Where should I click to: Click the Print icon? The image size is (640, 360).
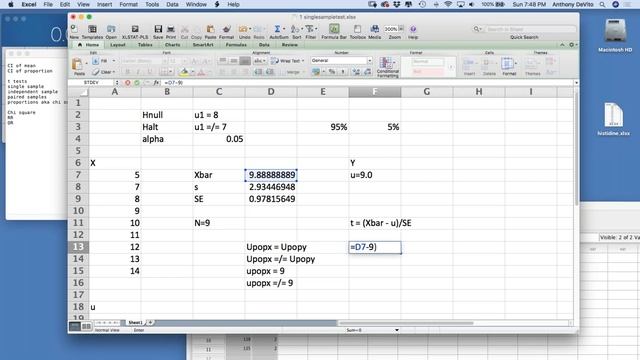coord(171,29)
